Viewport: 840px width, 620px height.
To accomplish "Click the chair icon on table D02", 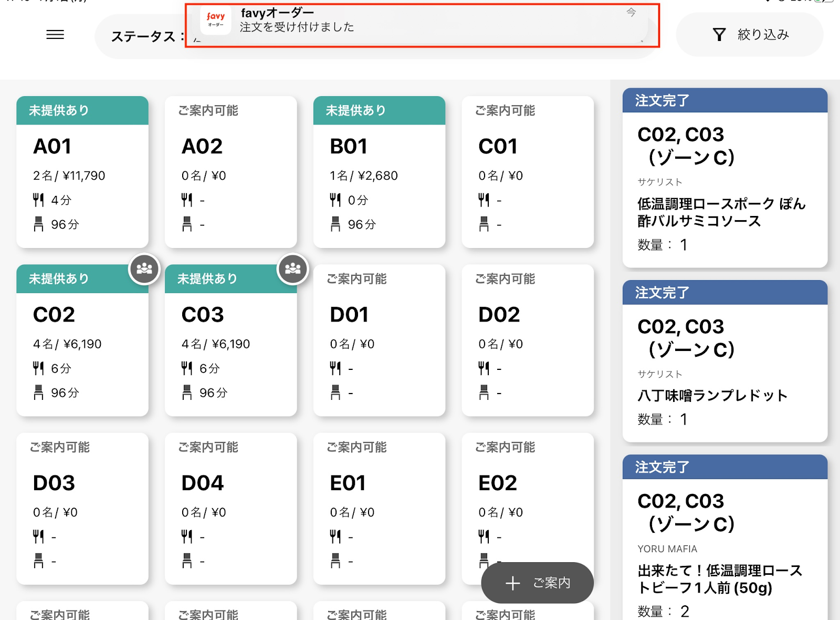I will click(x=484, y=392).
